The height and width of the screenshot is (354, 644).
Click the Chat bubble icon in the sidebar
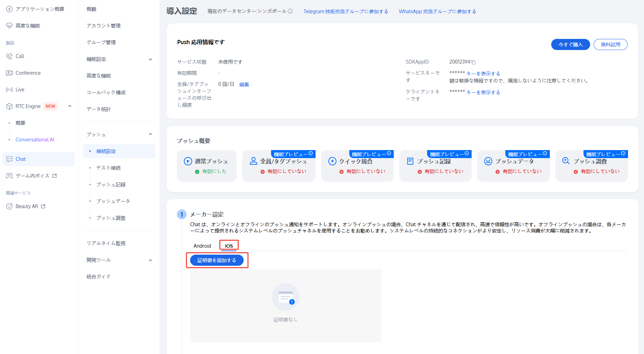[9, 159]
